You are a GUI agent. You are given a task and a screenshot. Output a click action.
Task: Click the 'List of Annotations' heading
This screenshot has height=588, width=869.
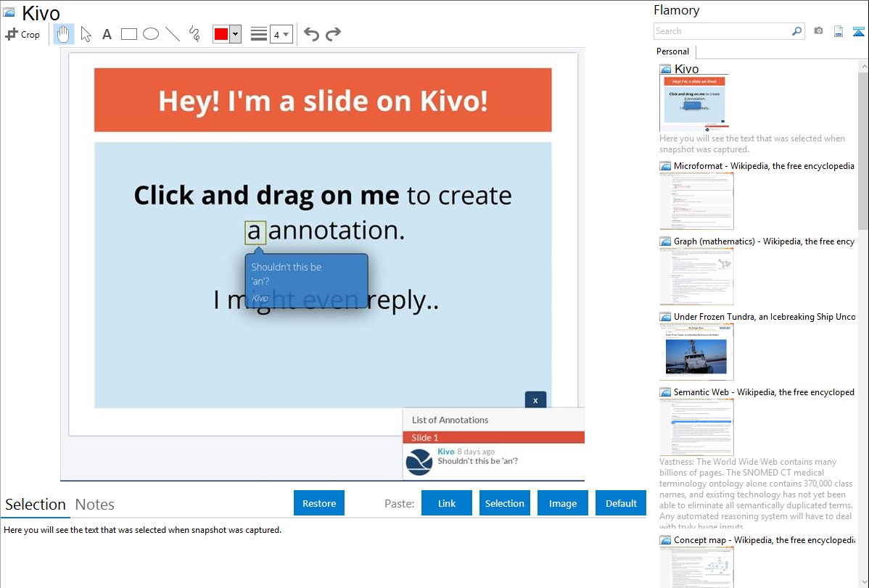(450, 420)
